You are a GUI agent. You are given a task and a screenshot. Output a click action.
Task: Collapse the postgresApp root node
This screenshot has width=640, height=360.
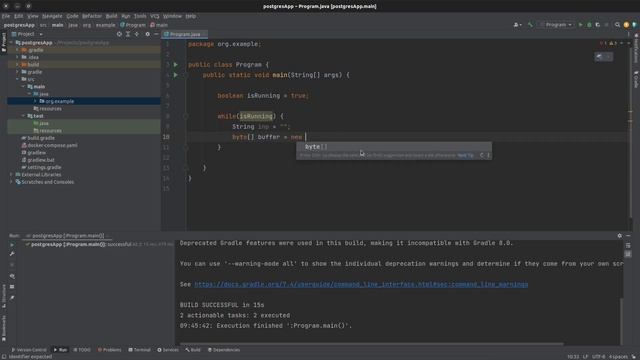(11, 42)
